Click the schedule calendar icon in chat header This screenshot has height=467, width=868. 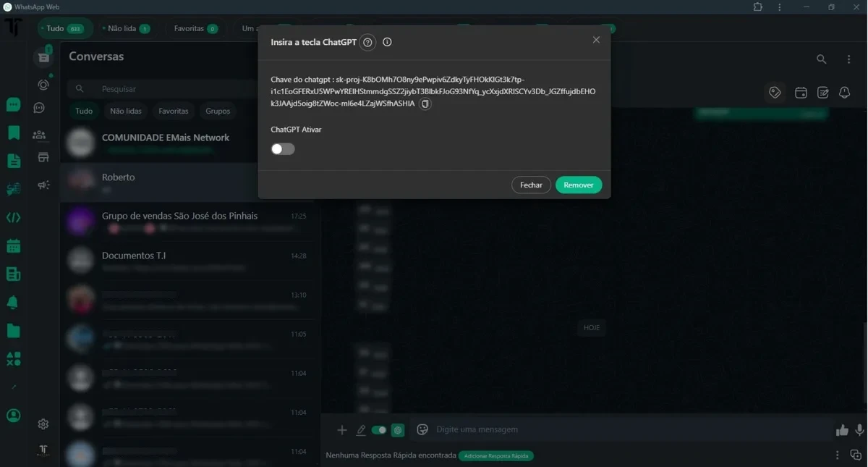point(801,93)
